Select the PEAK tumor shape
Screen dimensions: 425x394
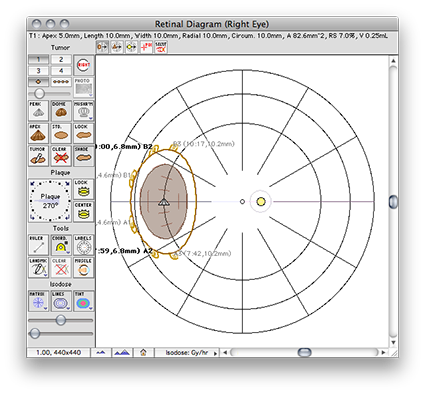[x=38, y=111]
